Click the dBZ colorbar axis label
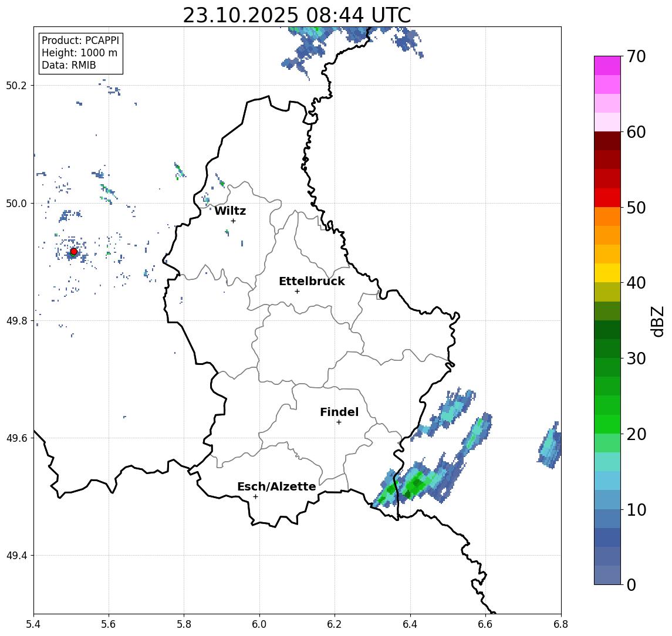This screenshot has width=672, height=636. click(658, 321)
